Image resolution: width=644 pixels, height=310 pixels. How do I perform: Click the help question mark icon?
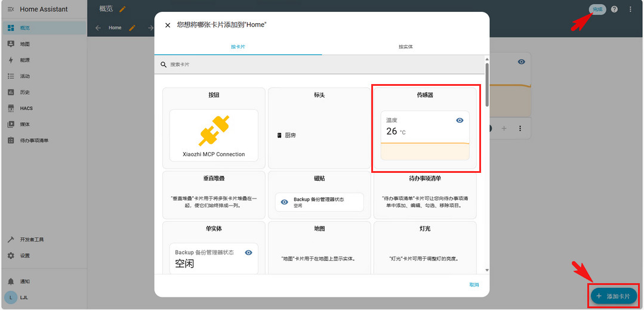(x=614, y=10)
